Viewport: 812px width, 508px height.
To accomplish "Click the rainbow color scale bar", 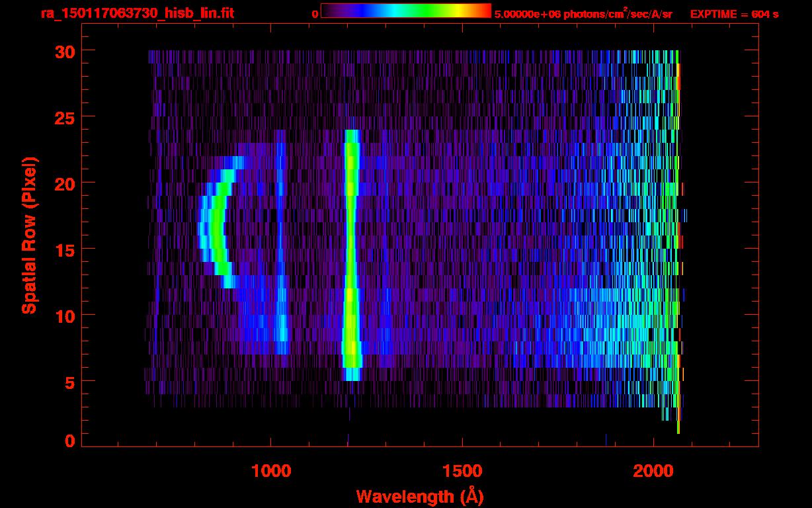I will click(x=406, y=11).
